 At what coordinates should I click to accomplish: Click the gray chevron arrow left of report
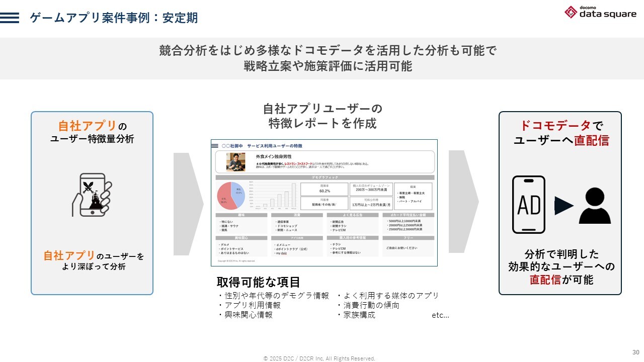point(188,204)
